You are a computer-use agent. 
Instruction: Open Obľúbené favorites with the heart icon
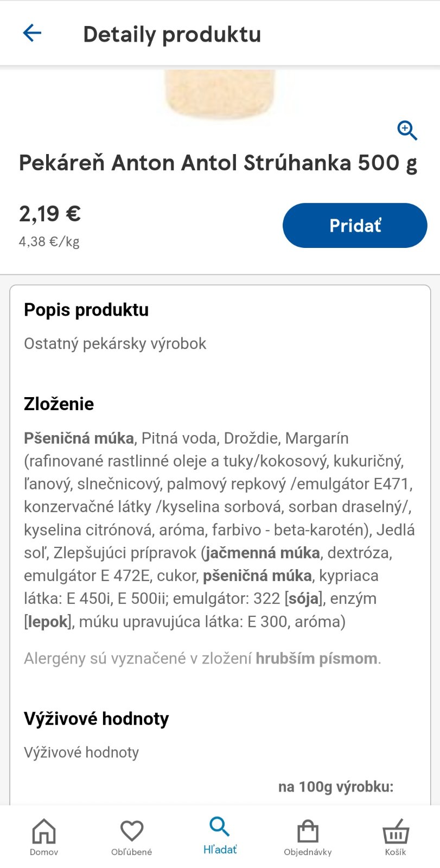(131, 837)
